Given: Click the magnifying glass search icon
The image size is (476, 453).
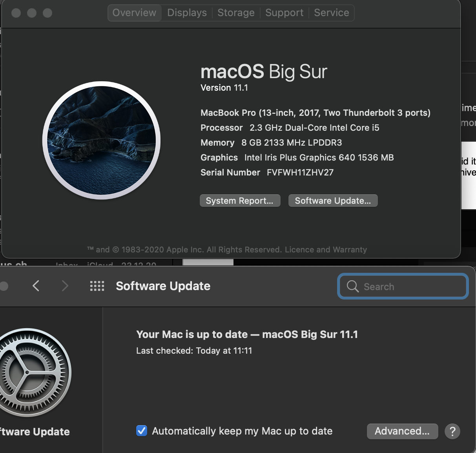Looking at the screenshot, I should 352,286.
